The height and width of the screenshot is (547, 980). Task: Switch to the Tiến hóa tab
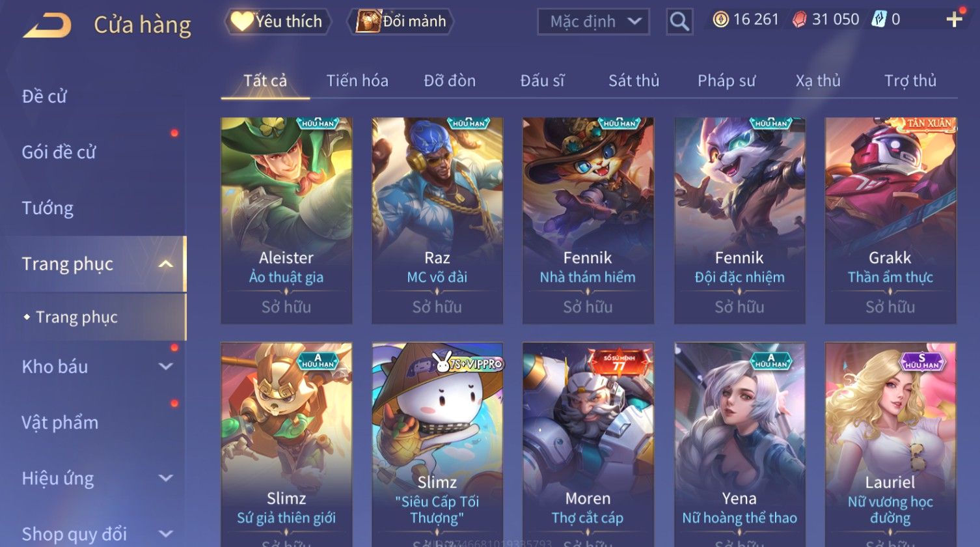tap(357, 81)
